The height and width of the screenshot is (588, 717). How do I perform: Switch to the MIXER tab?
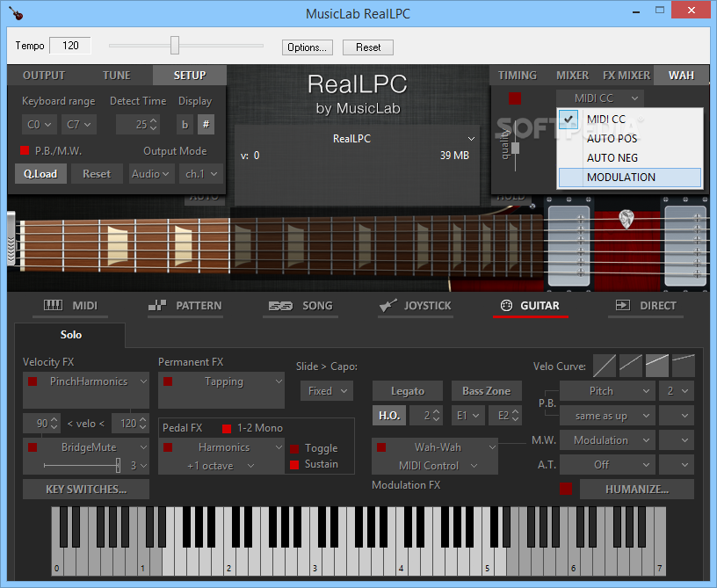[x=572, y=76]
